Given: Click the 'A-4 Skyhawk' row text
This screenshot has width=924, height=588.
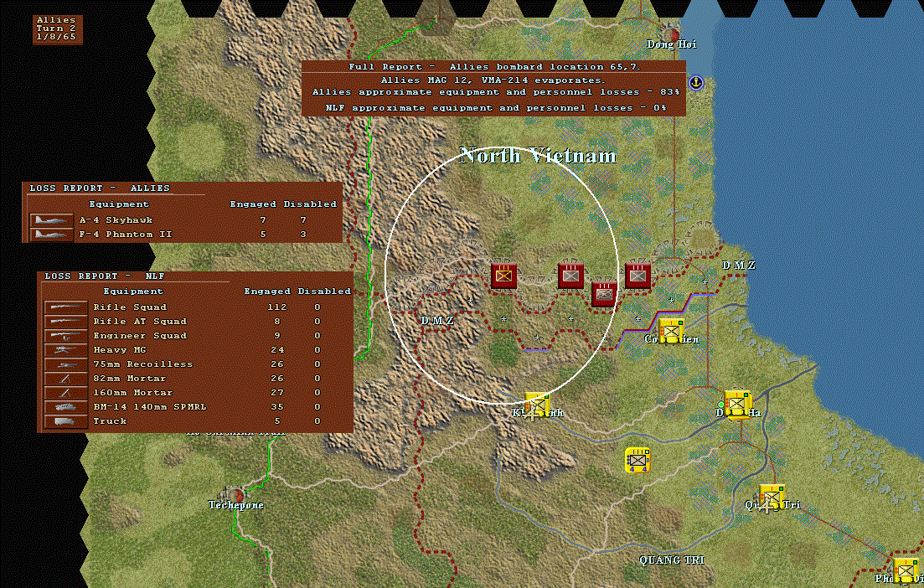Looking at the screenshot, I should point(116,219).
